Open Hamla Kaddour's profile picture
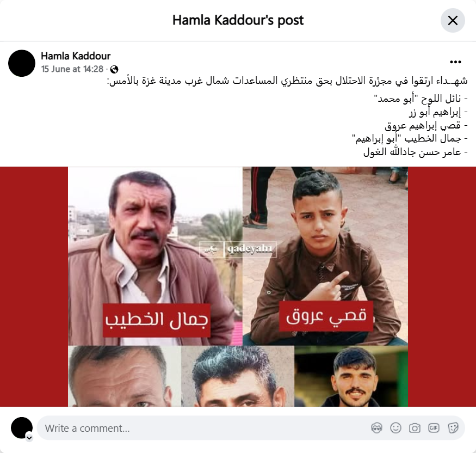476x453 pixels. point(22,63)
